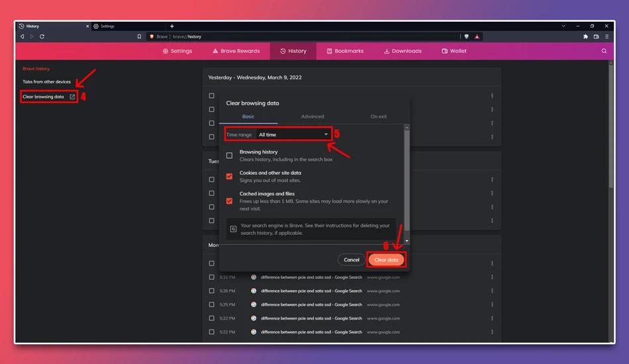Click the external link icon beside Clear browsing data
The width and height of the screenshot is (629, 364).
72,97
